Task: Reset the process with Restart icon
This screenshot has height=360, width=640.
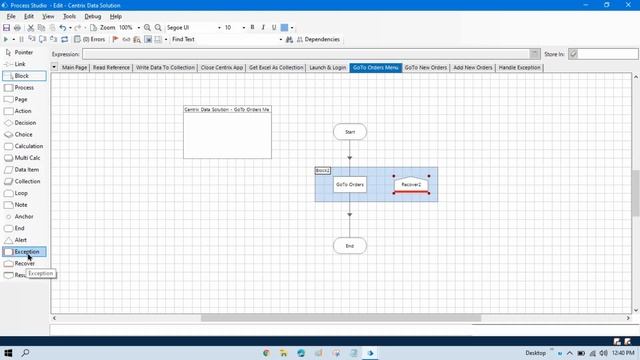Action: tap(64, 39)
